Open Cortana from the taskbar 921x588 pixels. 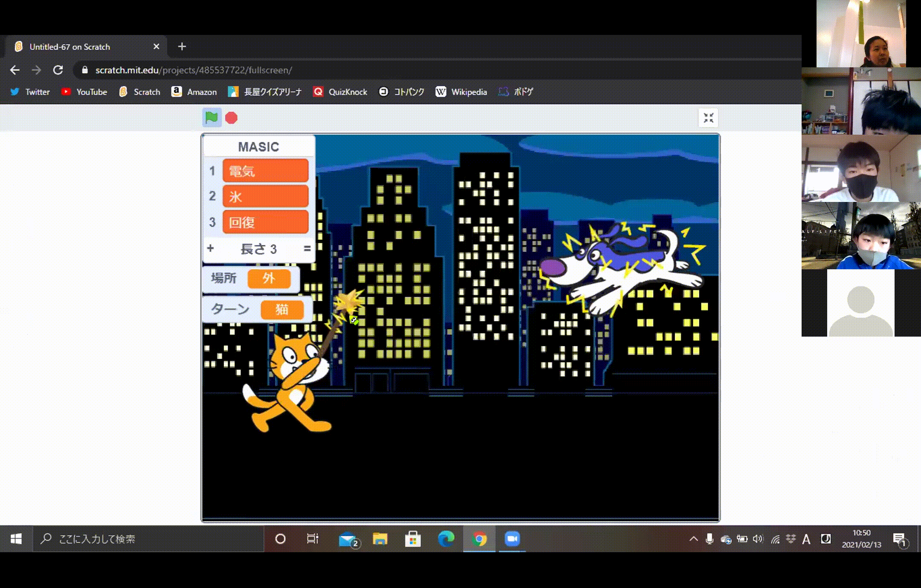[280, 539]
